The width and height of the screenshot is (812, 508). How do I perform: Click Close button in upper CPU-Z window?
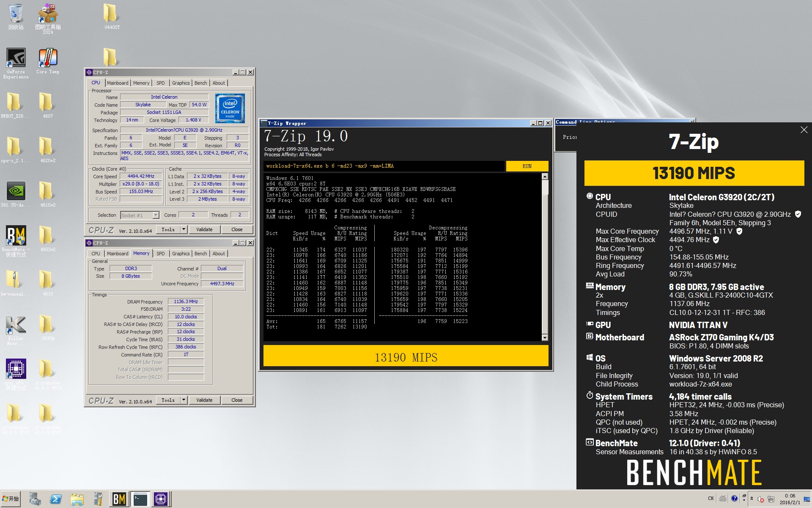237,229
